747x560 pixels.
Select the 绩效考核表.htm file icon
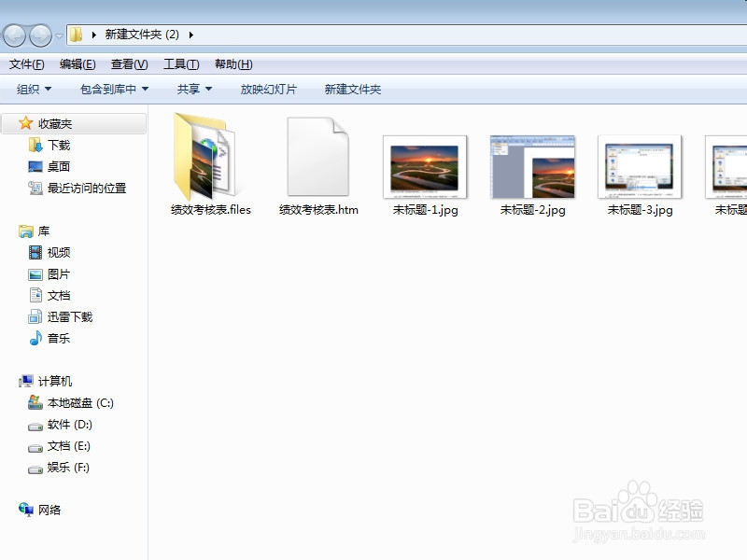(318, 156)
